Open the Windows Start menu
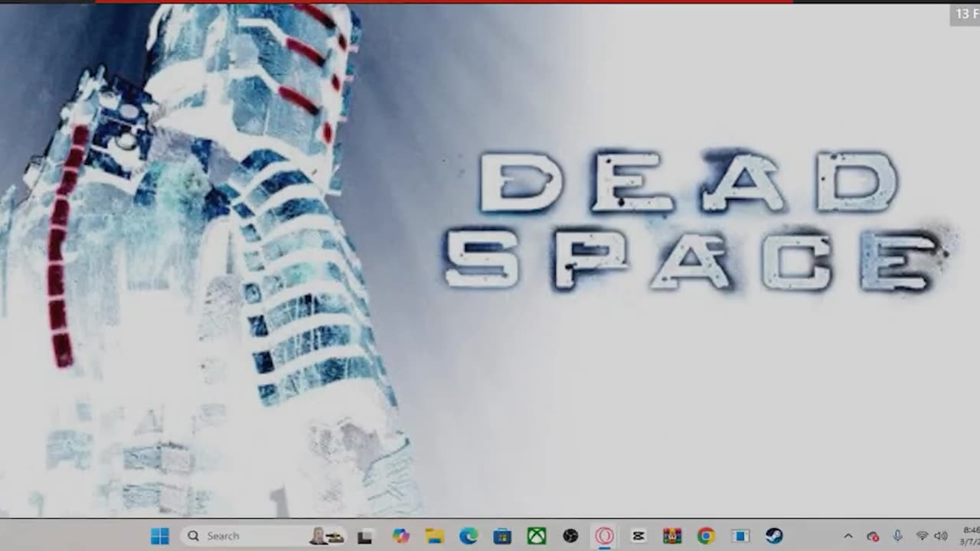The image size is (980, 551). click(160, 536)
